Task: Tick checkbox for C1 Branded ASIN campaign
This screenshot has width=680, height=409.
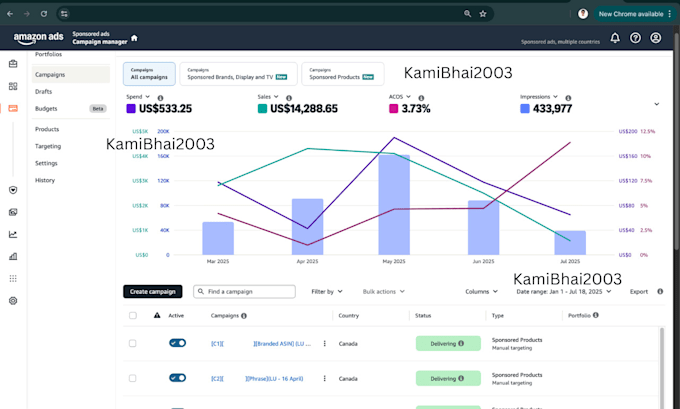Action: [133, 343]
